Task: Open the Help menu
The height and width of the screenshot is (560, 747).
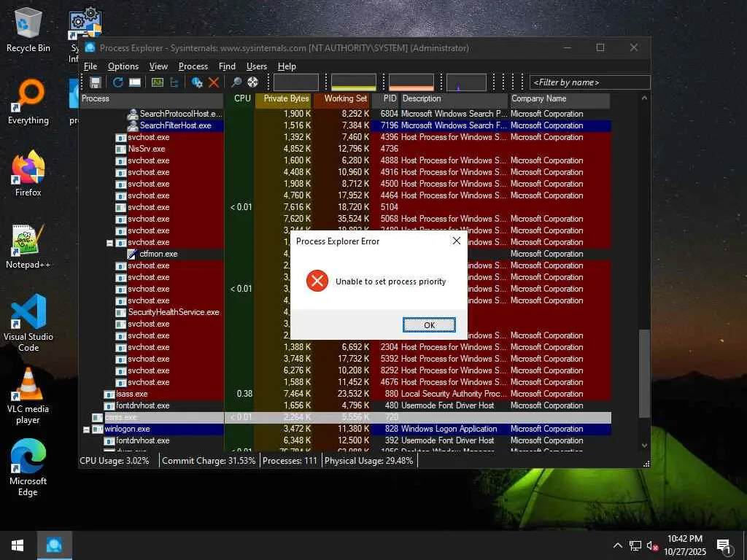Action: 287,66
